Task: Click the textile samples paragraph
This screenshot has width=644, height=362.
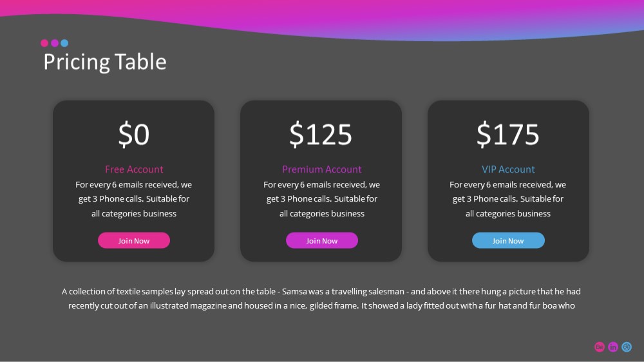Action: (x=321, y=298)
